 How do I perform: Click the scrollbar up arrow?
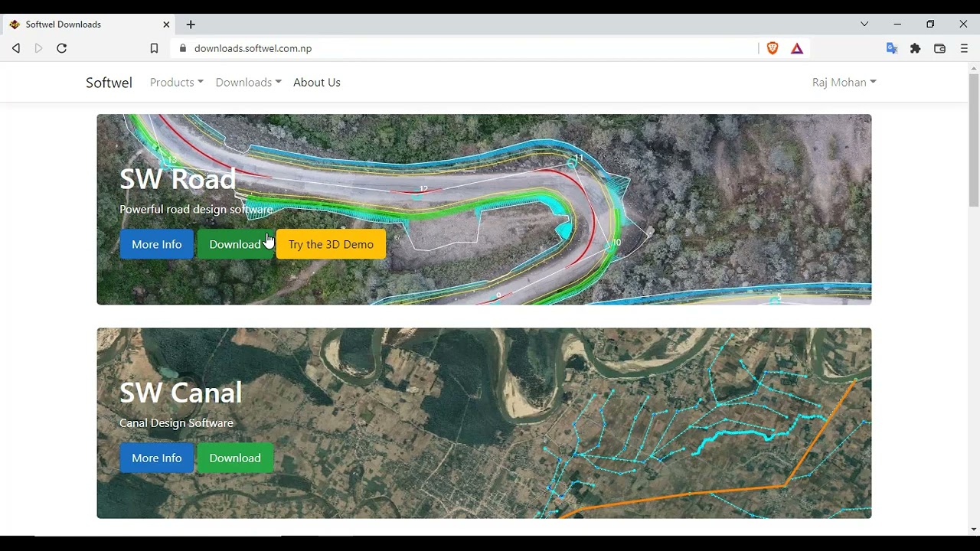coord(974,68)
